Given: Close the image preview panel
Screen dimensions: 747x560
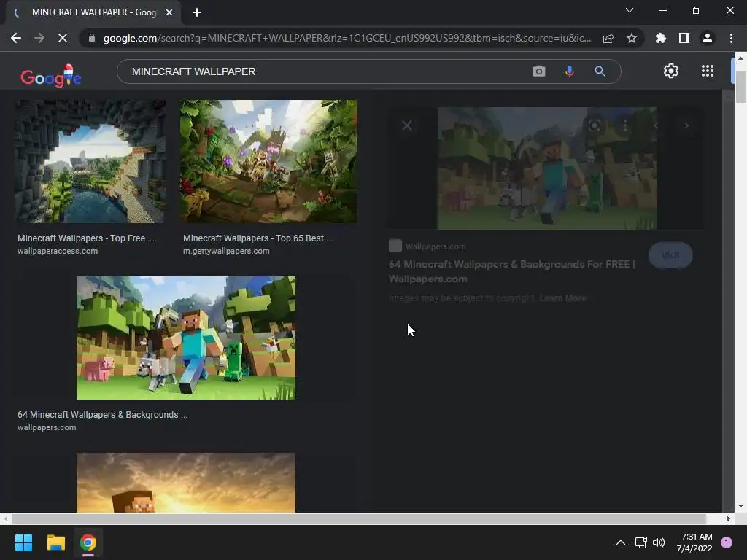Looking at the screenshot, I should point(407,125).
